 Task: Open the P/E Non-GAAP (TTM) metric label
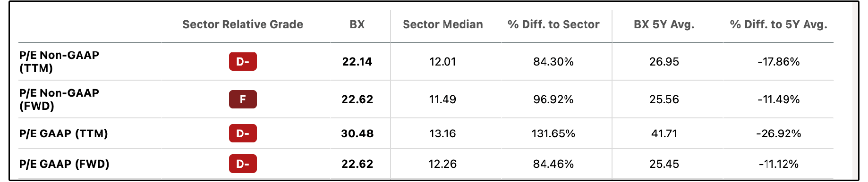coord(59,61)
